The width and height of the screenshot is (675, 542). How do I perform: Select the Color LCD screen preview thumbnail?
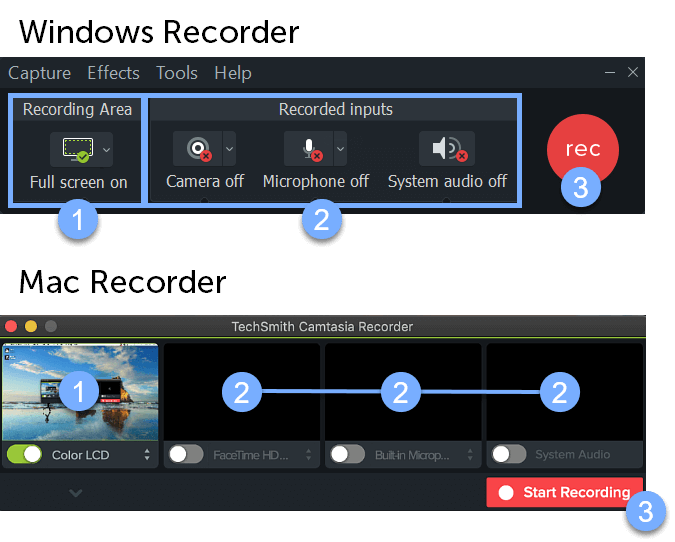click(x=81, y=392)
